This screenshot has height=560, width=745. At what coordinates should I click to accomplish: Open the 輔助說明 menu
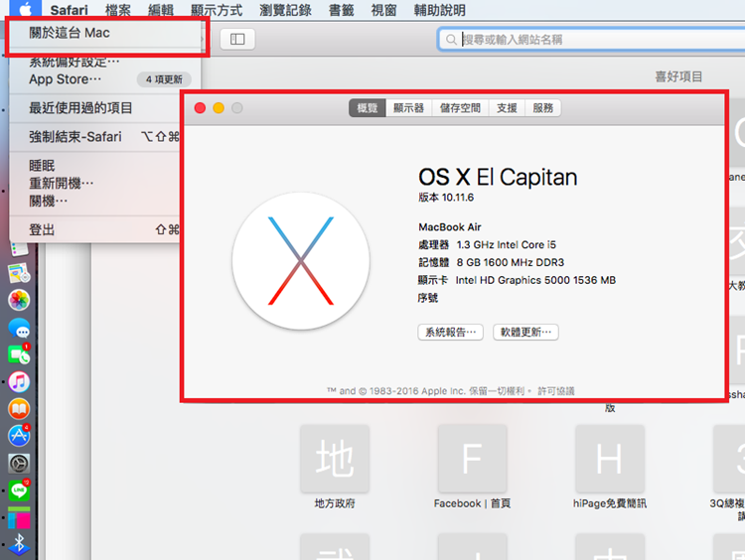(439, 10)
